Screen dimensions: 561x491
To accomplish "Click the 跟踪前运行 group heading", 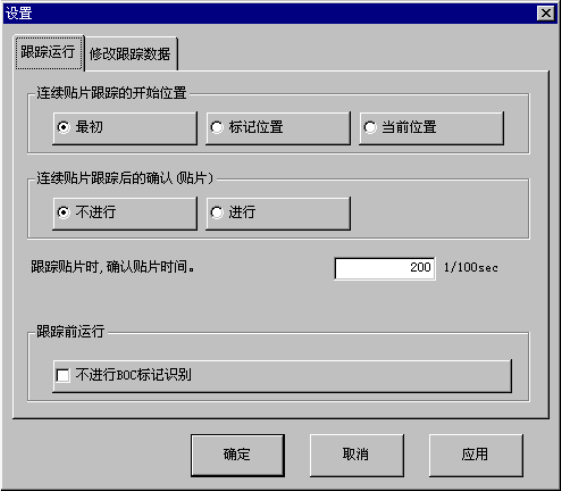I will pyautogui.click(x=70, y=332).
